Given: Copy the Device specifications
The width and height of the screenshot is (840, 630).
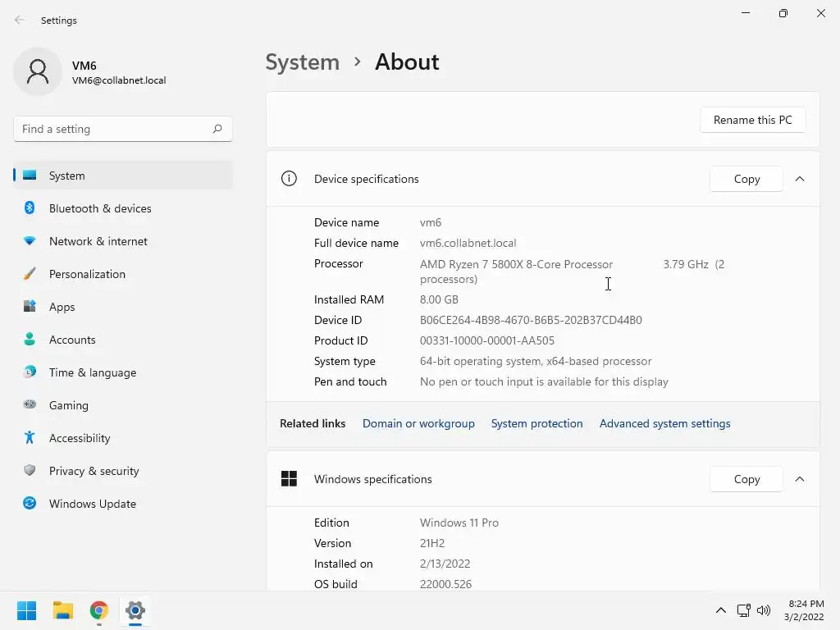Looking at the screenshot, I should click(746, 179).
